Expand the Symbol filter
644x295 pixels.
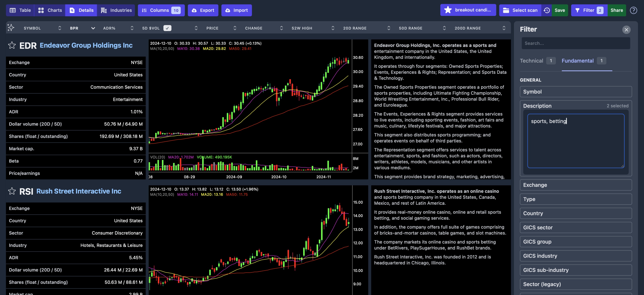coord(576,92)
